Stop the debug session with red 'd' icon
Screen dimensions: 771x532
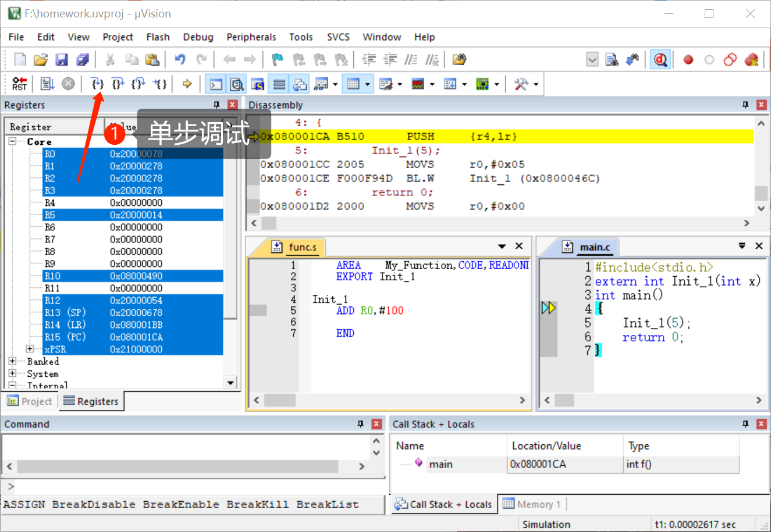tap(660, 59)
